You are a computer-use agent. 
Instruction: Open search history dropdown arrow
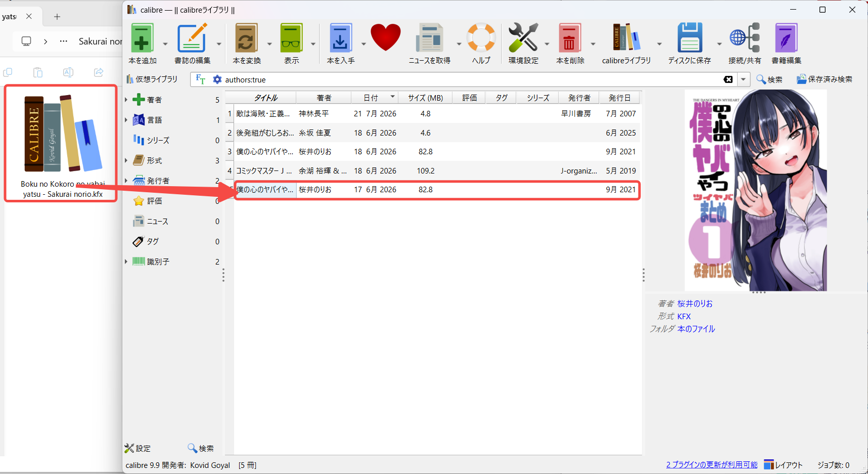pos(743,79)
